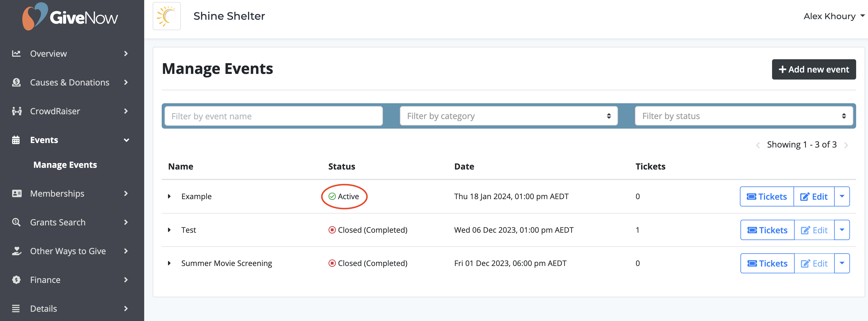Click the Shine Shelter organisation name
This screenshot has height=321, width=868.
pyautogui.click(x=229, y=16)
